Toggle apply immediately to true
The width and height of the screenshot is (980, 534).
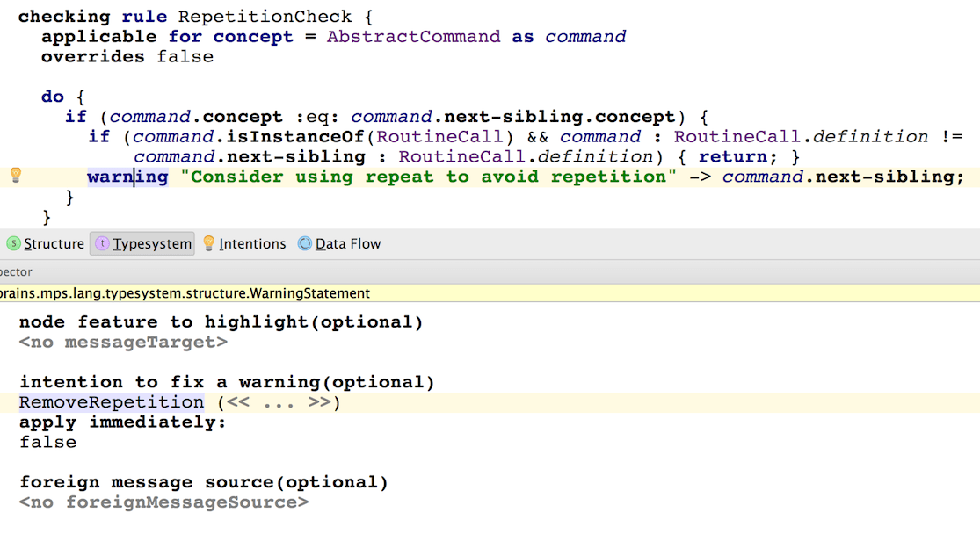(x=47, y=442)
